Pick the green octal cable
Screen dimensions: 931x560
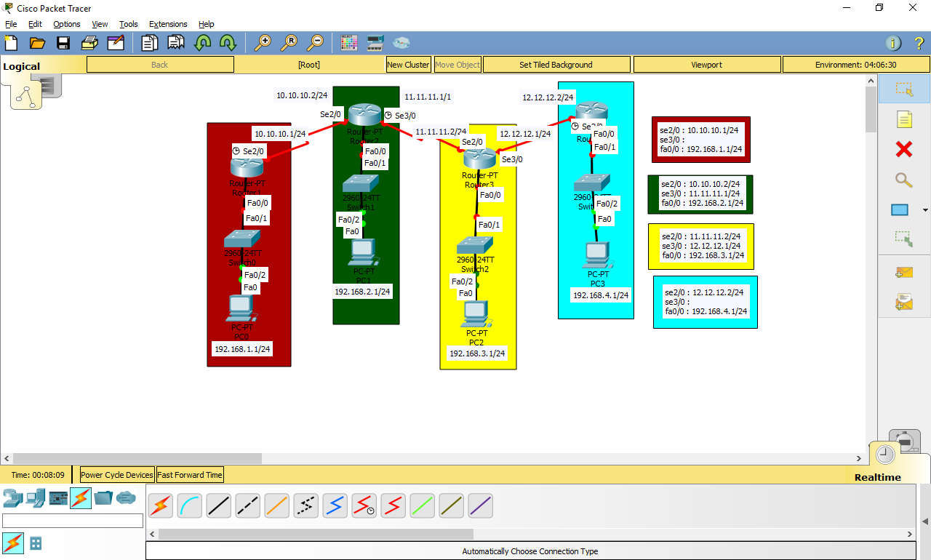[x=422, y=505]
